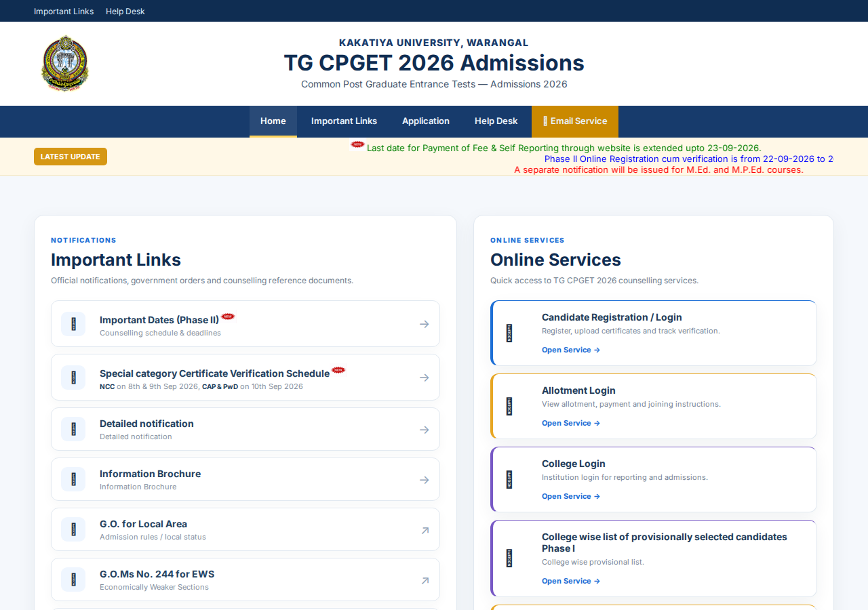Click the Kakatiya University logo

coord(64,63)
